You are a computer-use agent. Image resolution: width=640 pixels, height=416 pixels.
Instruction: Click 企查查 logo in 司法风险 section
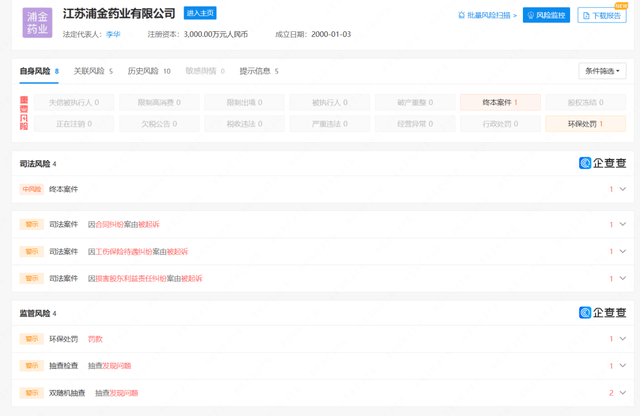(603, 163)
